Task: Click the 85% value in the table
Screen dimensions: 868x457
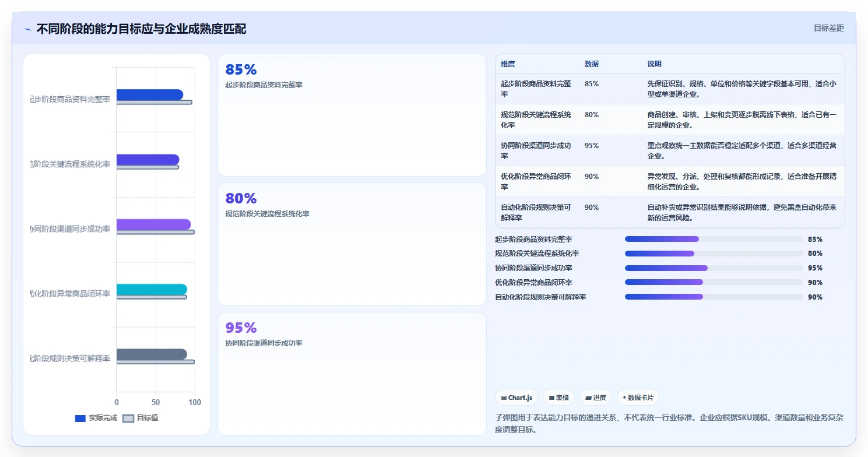Action: coord(592,84)
